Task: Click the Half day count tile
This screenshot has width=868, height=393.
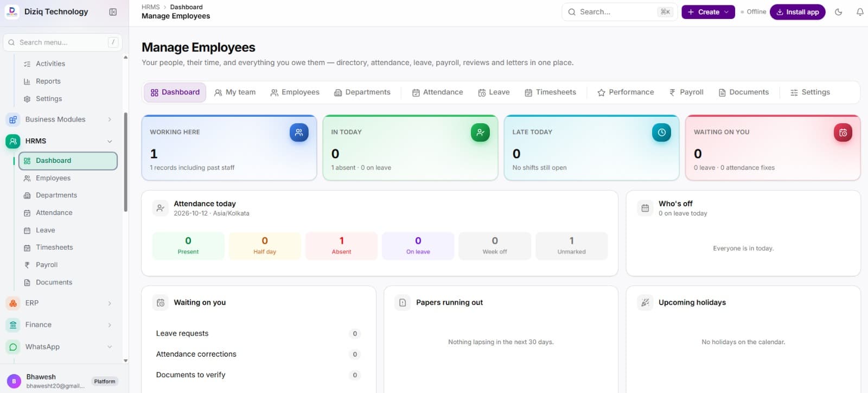Action: pos(265,246)
